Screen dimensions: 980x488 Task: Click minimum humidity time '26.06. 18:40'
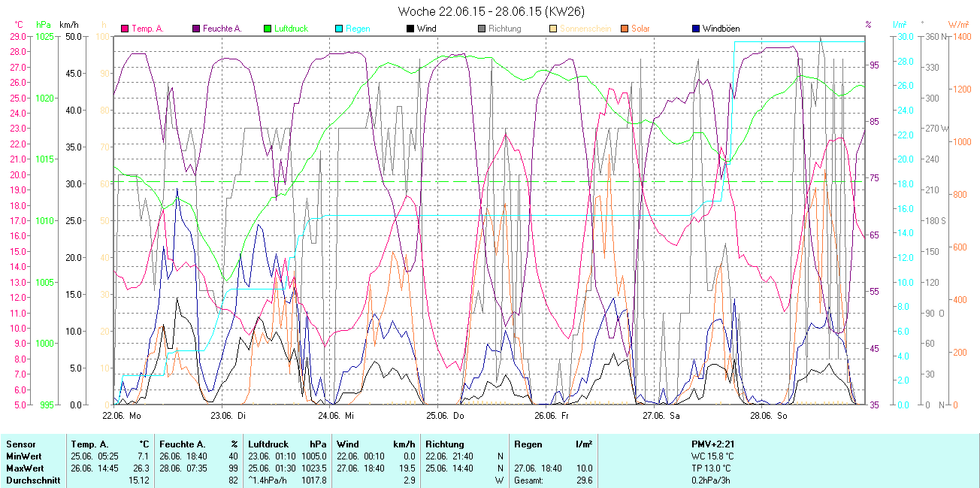tap(183, 456)
